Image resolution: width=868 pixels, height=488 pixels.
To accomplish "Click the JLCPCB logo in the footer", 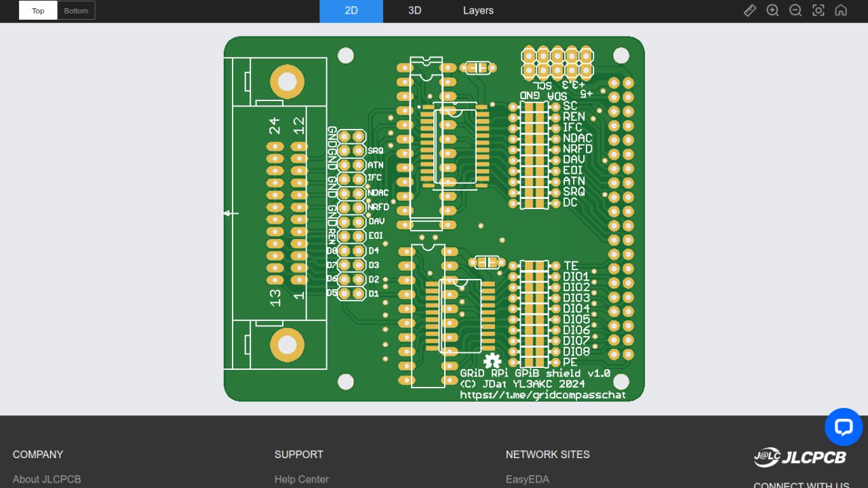I will click(800, 457).
